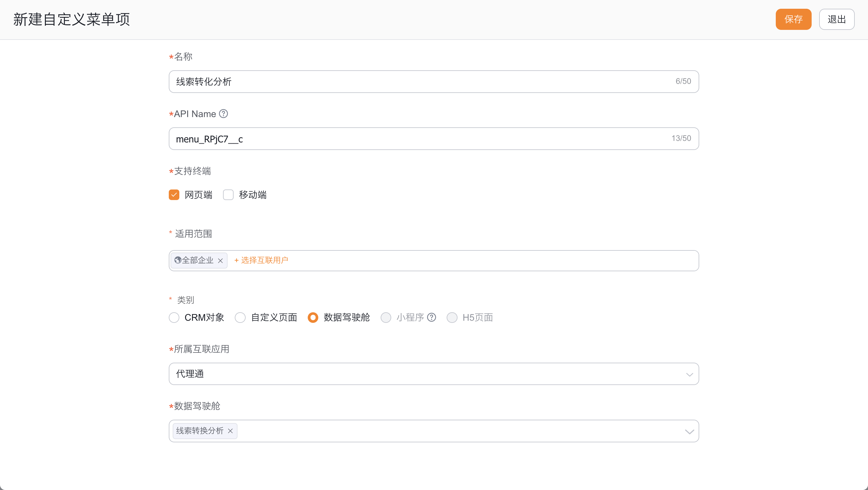The image size is (868, 490).
Task: Choose the H5页面 category
Action: (452, 317)
